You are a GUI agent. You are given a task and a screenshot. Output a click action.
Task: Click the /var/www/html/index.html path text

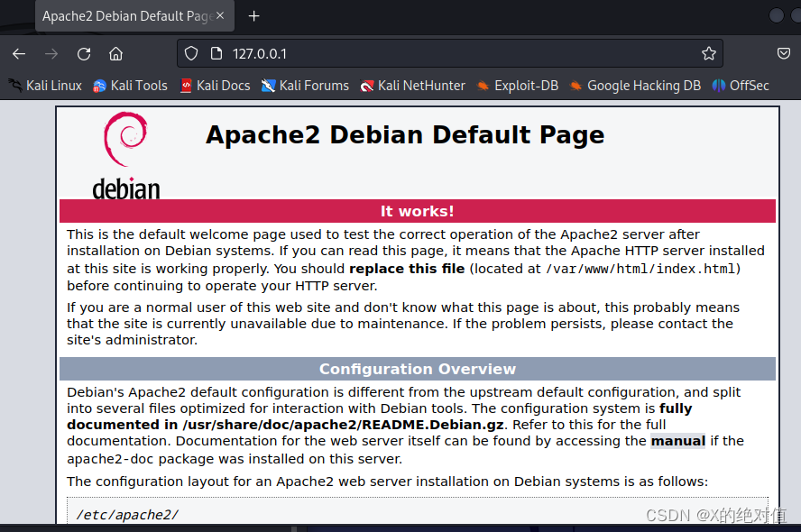click(x=641, y=269)
